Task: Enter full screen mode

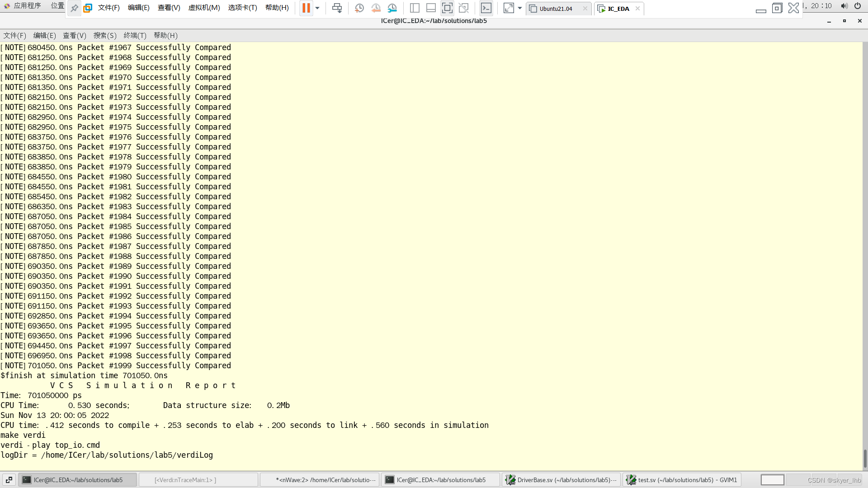Action: coord(447,8)
